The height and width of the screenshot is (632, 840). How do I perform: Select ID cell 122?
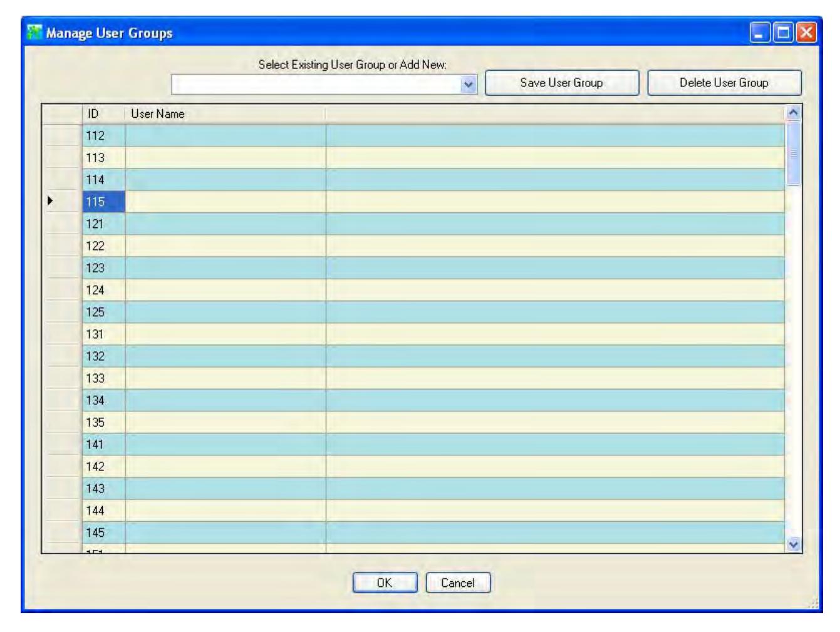pyautogui.click(x=104, y=246)
